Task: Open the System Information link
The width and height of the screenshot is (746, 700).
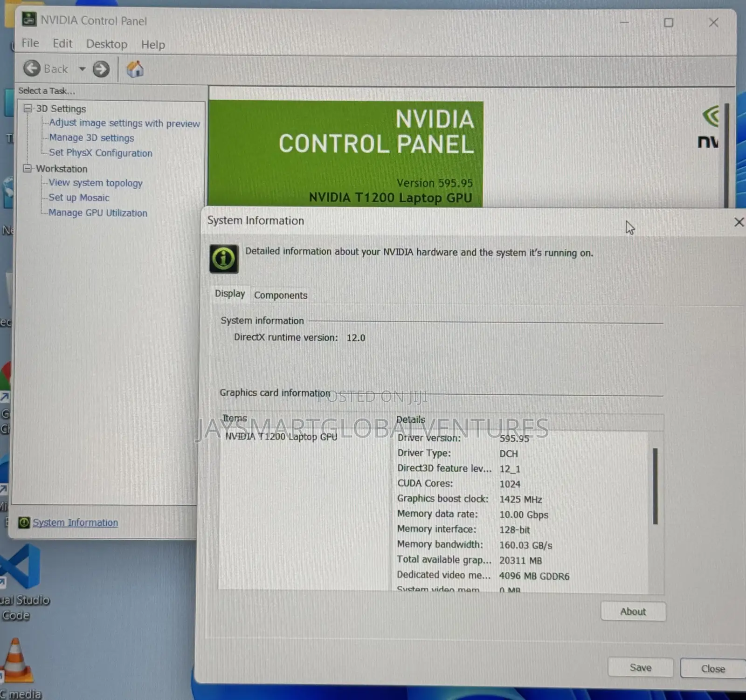Action: pyautogui.click(x=75, y=522)
